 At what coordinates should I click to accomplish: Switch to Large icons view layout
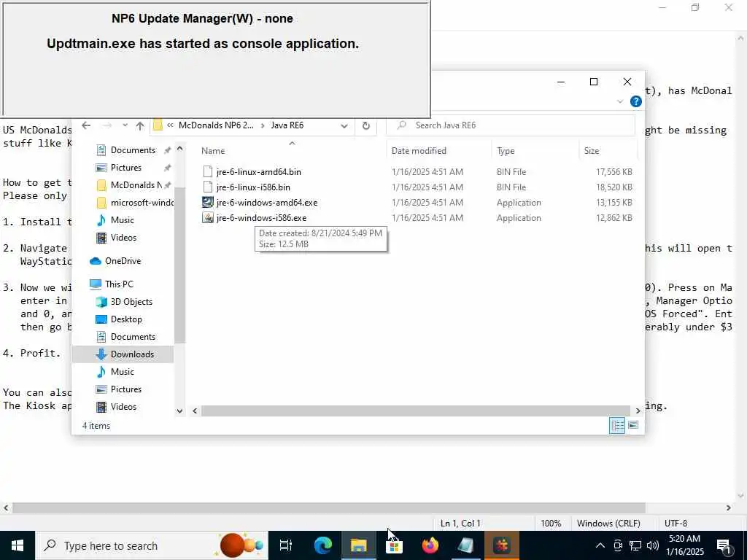click(633, 425)
